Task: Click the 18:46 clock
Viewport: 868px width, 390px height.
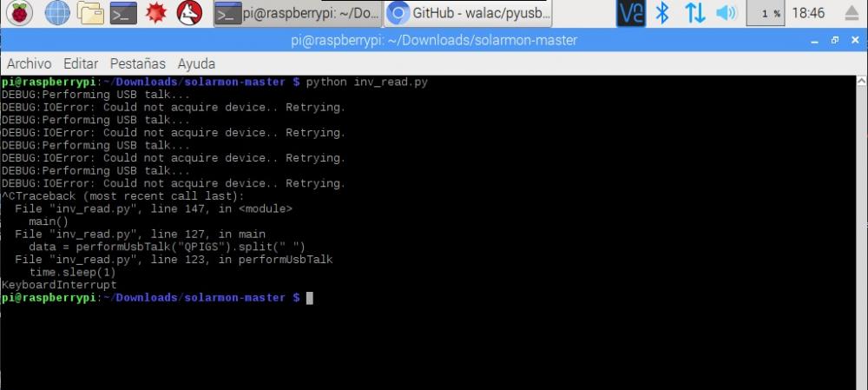Action: (808, 13)
